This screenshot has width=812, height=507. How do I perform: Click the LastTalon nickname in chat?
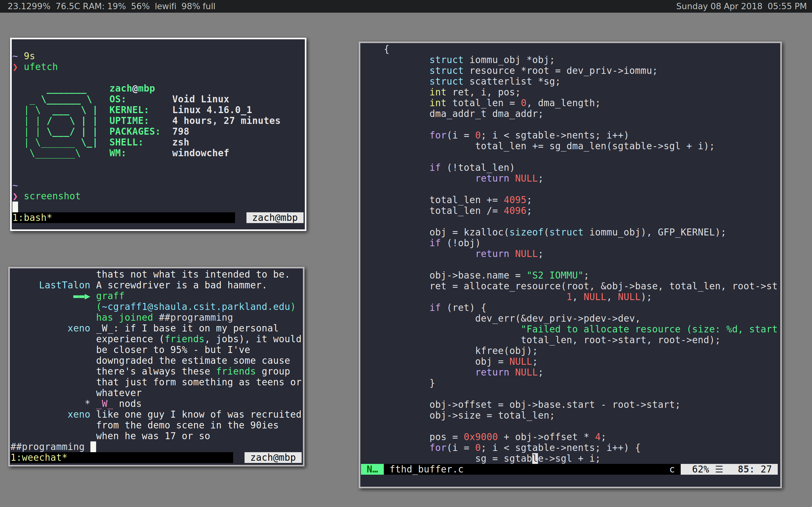tap(64, 285)
